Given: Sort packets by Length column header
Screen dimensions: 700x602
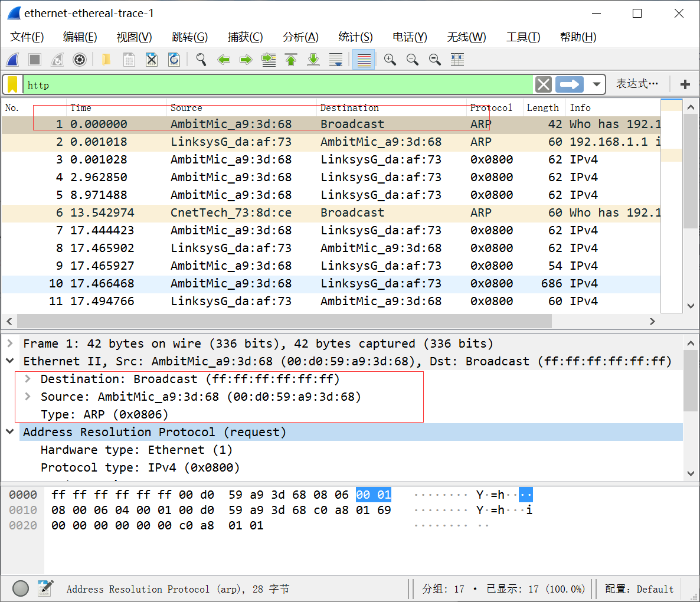Looking at the screenshot, I should pyautogui.click(x=544, y=107).
